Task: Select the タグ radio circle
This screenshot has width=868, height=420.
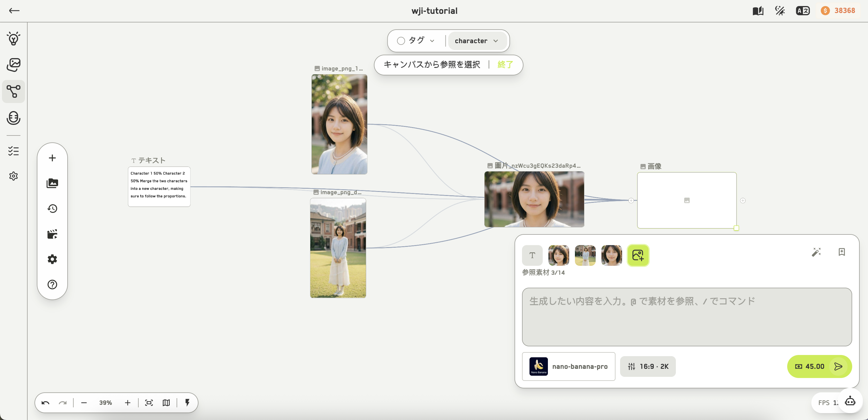Action: 401,41
